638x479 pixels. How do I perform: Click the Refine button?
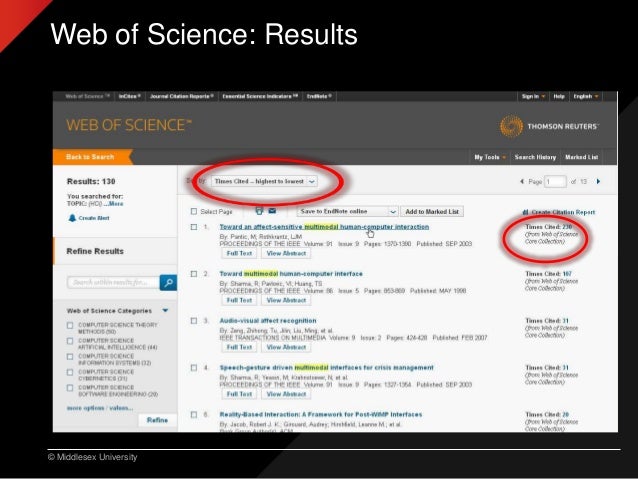click(x=157, y=420)
